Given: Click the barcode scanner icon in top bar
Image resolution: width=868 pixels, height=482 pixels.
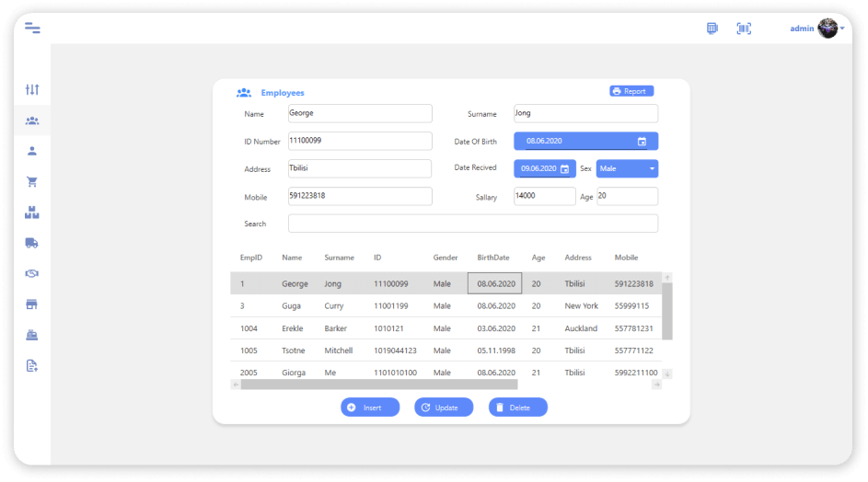Looking at the screenshot, I should (x=744, y=29).
